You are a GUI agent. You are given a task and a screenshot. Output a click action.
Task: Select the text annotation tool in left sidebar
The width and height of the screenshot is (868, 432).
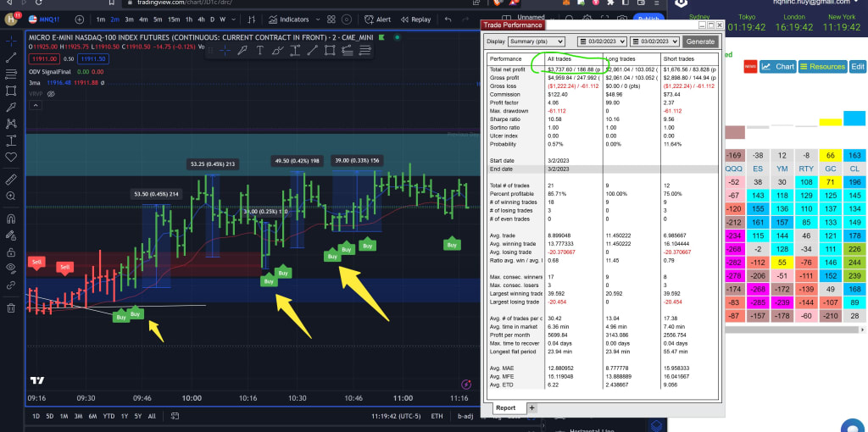tap(11, 141)
